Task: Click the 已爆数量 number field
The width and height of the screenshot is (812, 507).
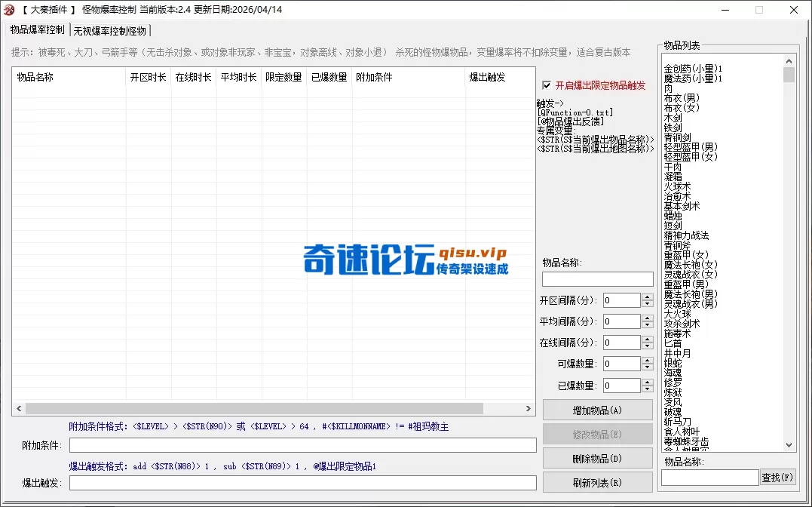Action: [622, 386]
